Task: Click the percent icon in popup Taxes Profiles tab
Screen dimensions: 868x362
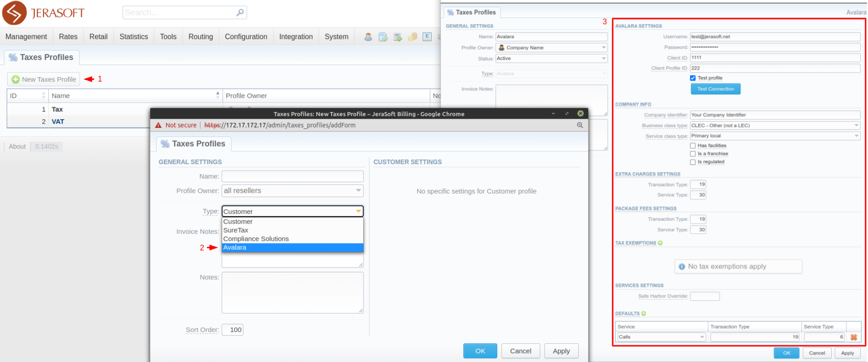Action: tap(165, 144)
